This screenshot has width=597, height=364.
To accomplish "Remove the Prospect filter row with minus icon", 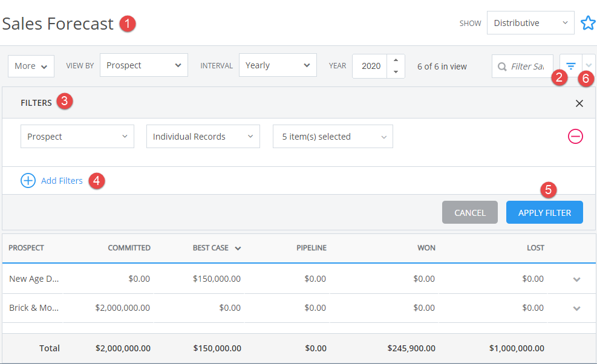I will 575,136.
